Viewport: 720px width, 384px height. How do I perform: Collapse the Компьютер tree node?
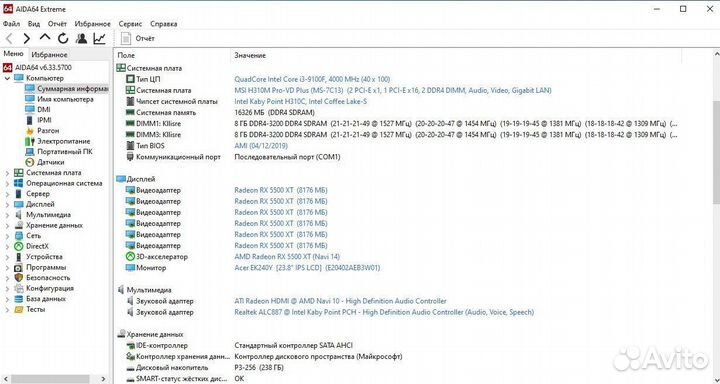7,78
